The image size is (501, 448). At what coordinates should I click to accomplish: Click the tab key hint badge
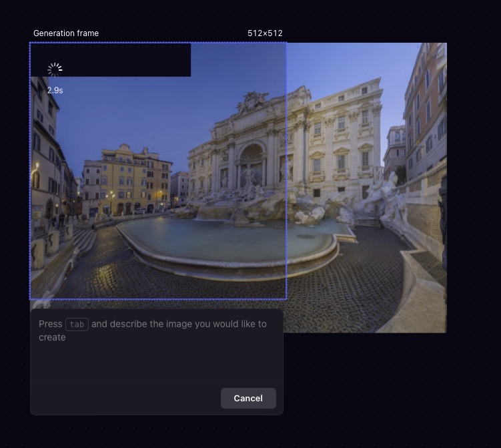click(77, 324)
